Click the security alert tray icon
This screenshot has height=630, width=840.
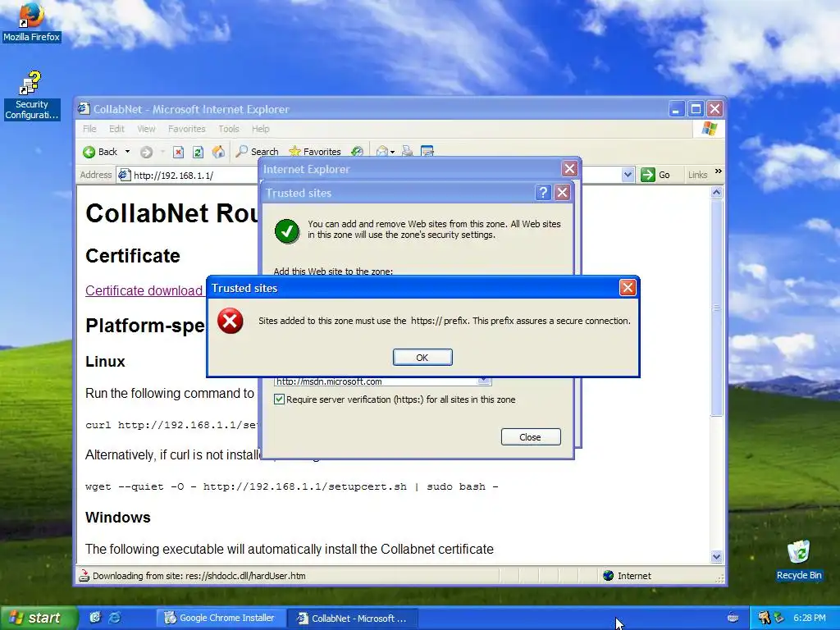(764, 618)
